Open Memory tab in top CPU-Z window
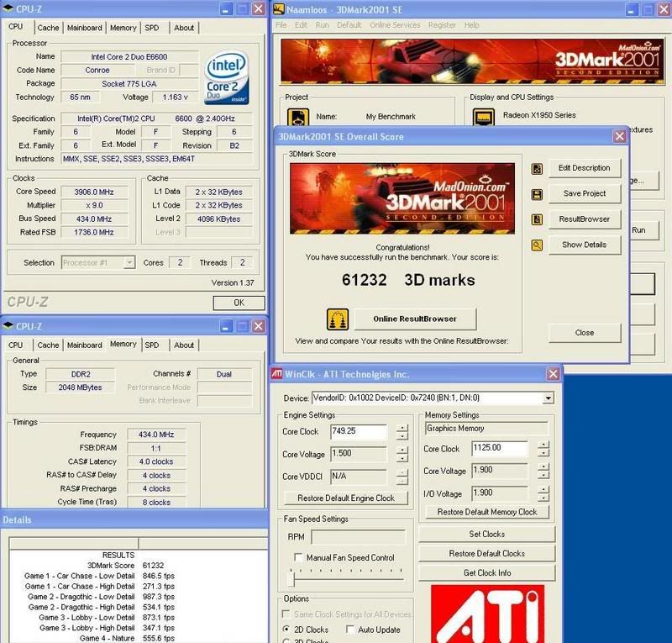 point(123,28)
